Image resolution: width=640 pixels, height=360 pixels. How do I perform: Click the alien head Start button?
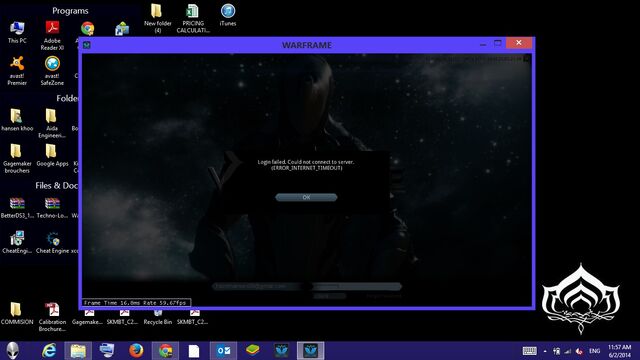(x=13, y=351)
